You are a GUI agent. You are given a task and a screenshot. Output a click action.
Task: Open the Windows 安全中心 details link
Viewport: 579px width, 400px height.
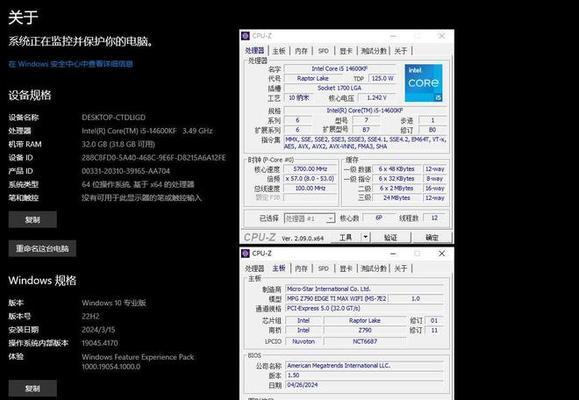tap(71, 64)
